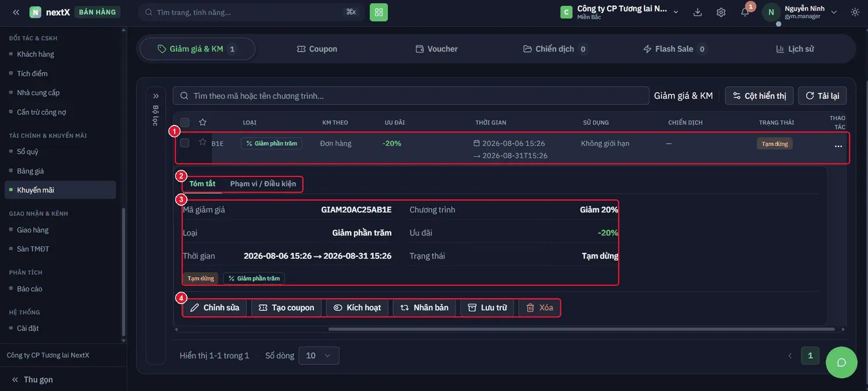This screenshot has height=391, width=868.
Task: Open the three-dot actions menu for the row
Action: pyautogui.click(x=838, y=146)
